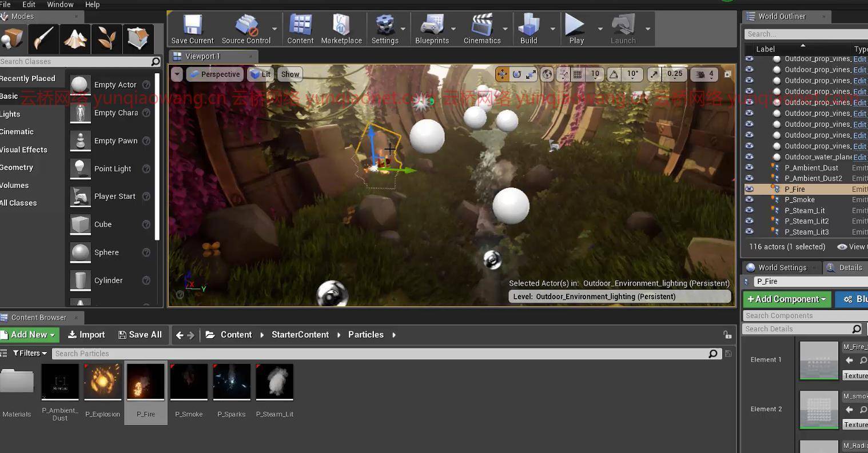Open Filters dropdown in Content Browser
This screenshot has width=868, height=453.
click(30, 353)
